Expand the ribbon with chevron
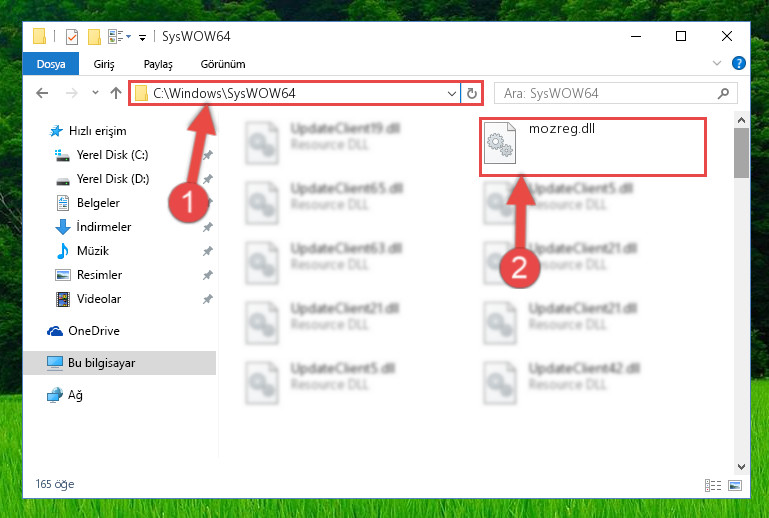 [x=717, y=63]
